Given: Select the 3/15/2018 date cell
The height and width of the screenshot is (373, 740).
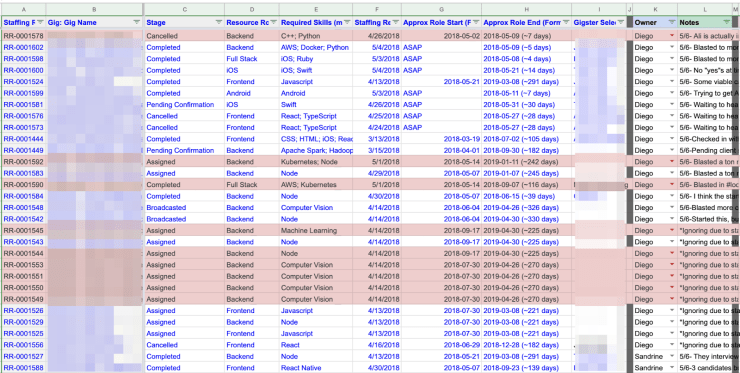Looking at the screenshot, I should (x=377, y=151).
